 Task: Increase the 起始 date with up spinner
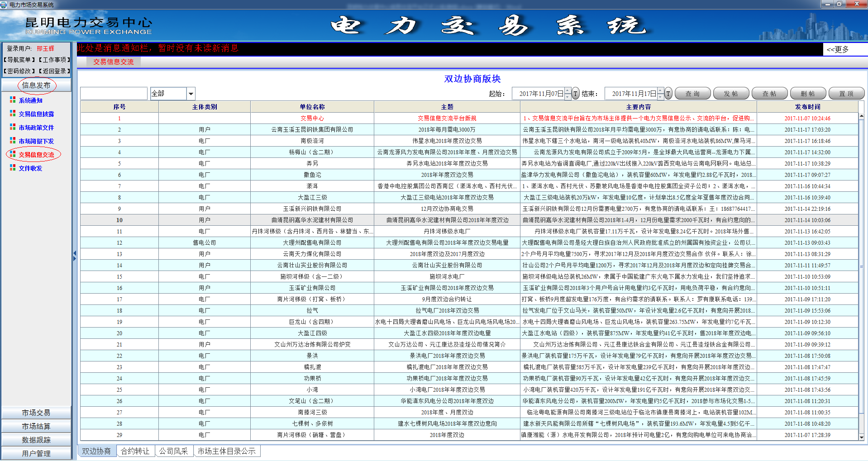pyautogui.click(x=568, y=91)
